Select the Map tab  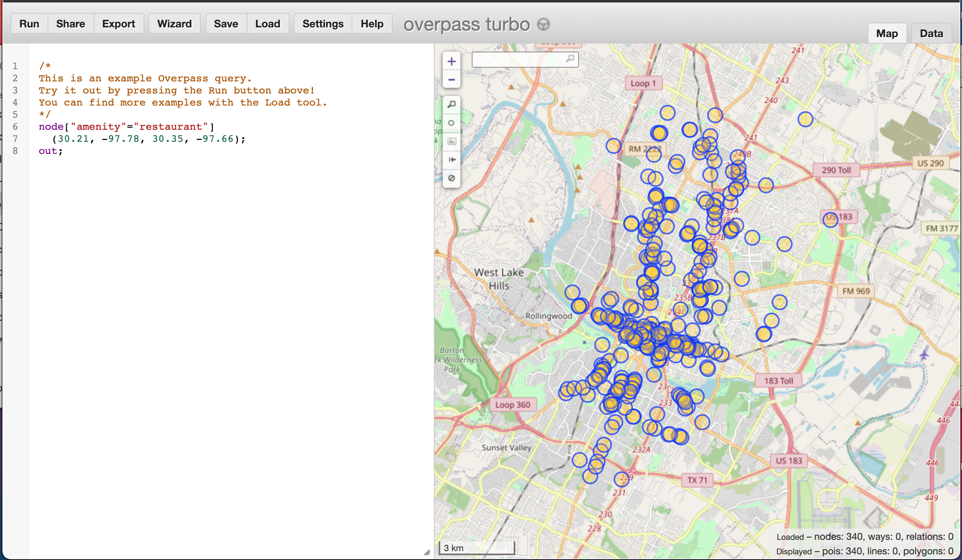point(887,33)
